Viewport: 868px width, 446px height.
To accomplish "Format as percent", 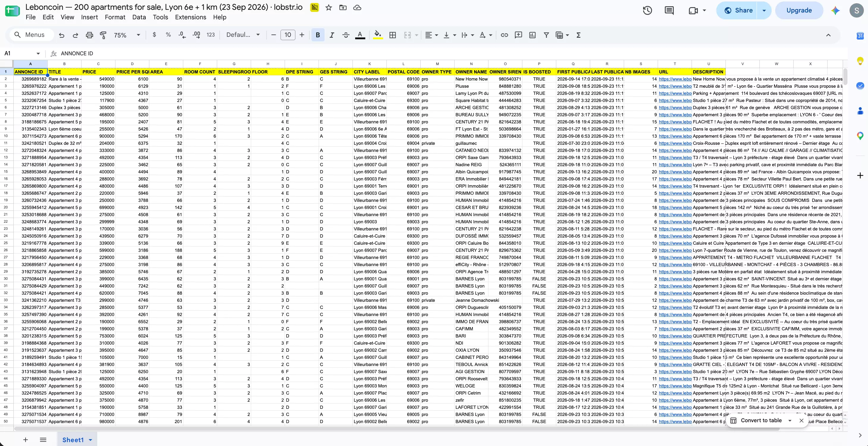I will (168, 35).
